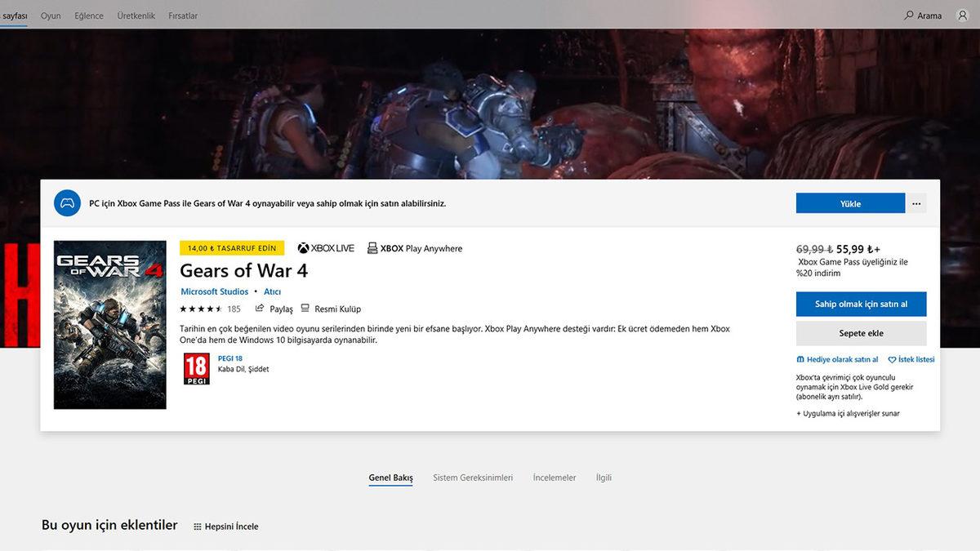This screenshot has height=551, width=980.
Task: Click the Yükle button
Action: pos(850,202)
